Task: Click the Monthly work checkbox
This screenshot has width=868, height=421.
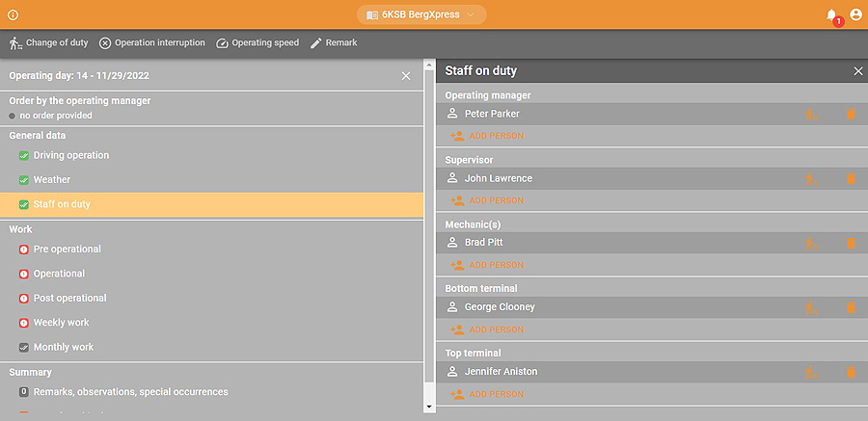Action: pyautogui.click(x=24, y=348)
